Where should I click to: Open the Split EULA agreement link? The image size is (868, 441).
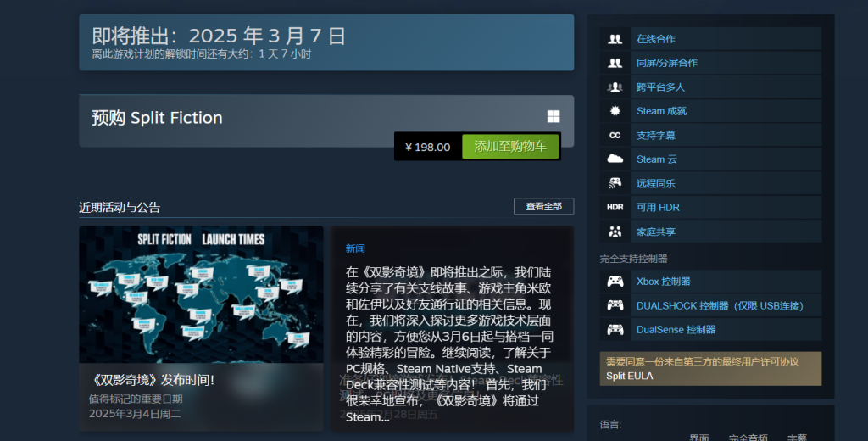630,376
